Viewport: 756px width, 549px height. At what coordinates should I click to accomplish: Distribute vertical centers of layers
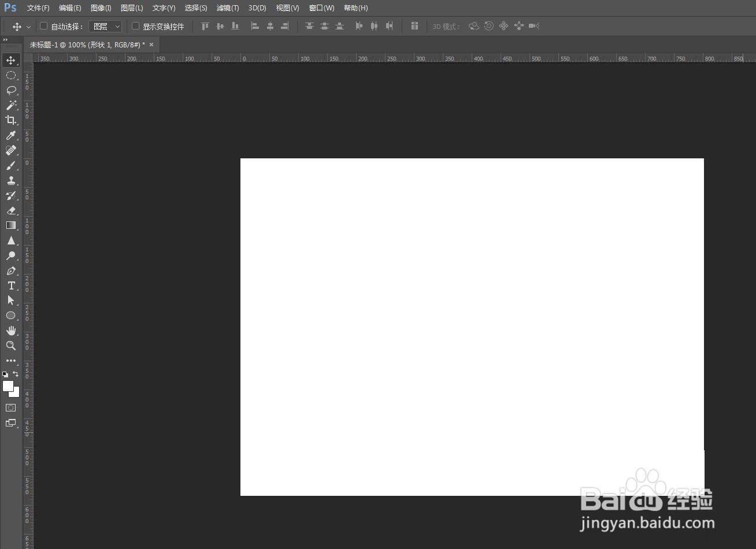click(x=325, y=26)
